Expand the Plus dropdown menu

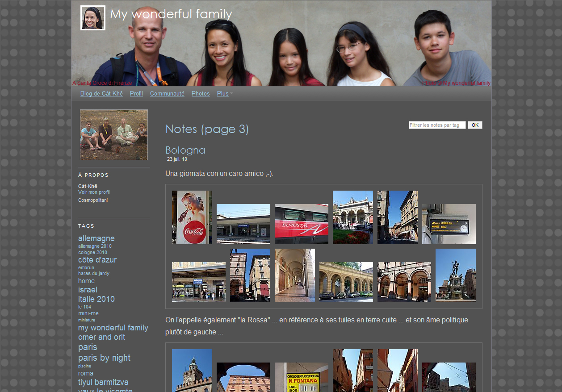tap(225, 94)
